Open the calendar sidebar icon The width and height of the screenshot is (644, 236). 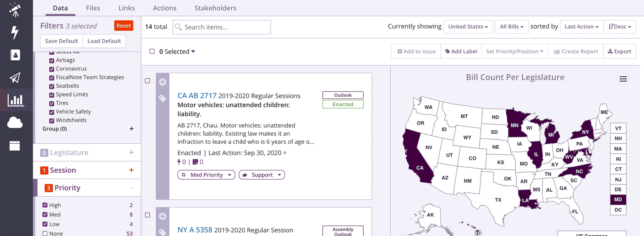tap(15, 145)
